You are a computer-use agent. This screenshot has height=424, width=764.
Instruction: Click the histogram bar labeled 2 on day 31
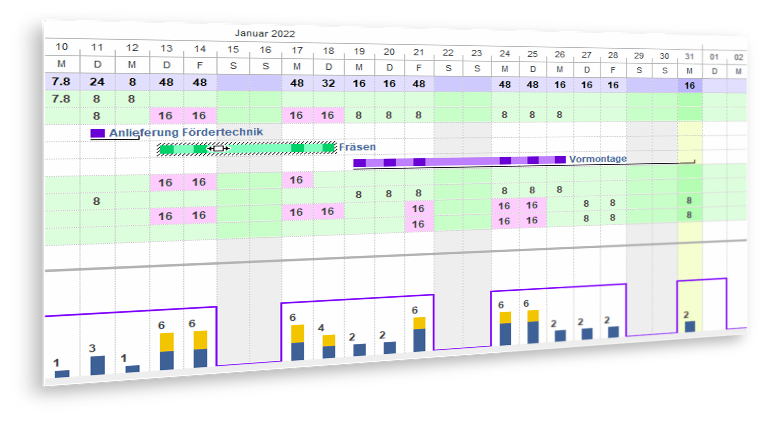tap(690, 327)
